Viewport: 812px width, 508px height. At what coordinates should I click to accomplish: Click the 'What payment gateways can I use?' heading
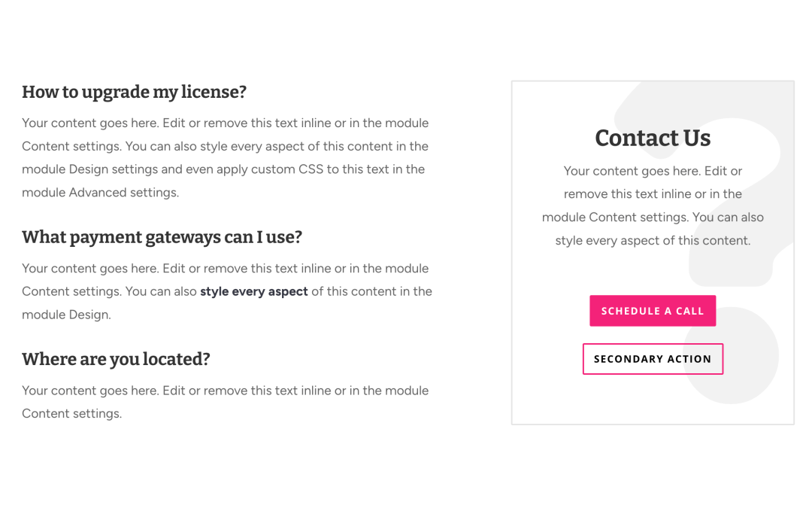(162, 237)
